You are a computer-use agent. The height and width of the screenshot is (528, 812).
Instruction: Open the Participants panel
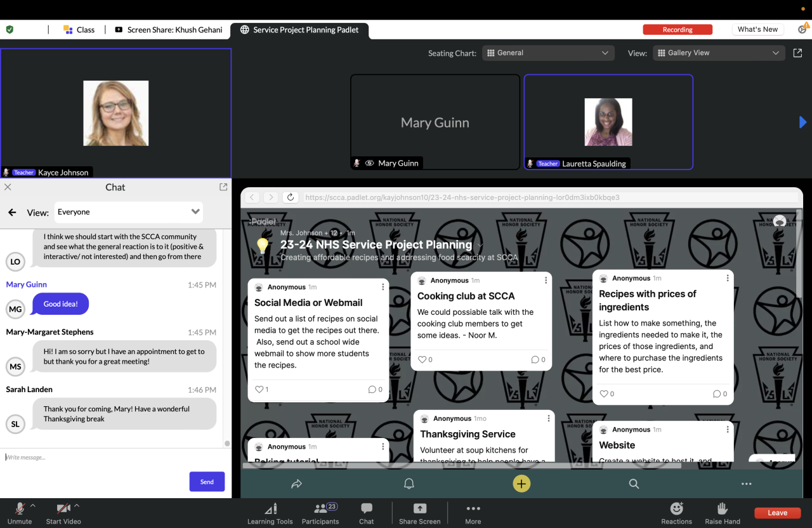320,513
